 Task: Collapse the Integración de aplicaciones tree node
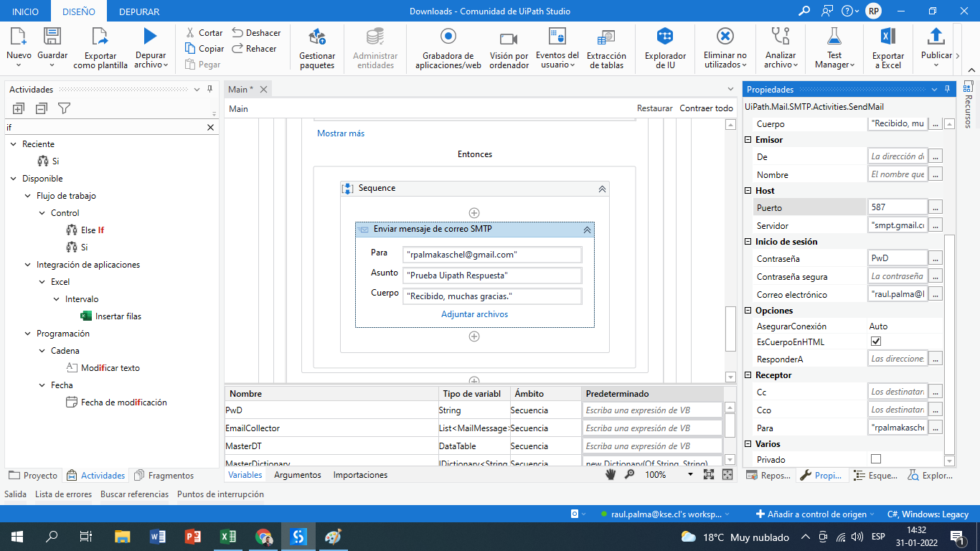pos(27,265)
